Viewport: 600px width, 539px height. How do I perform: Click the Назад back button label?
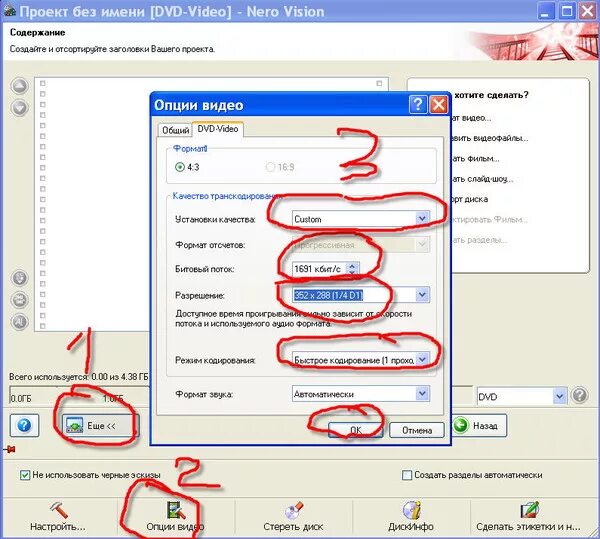point(485,426)
